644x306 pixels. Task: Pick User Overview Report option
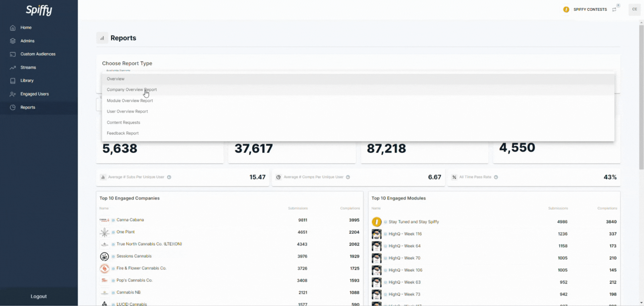(127, 111)
